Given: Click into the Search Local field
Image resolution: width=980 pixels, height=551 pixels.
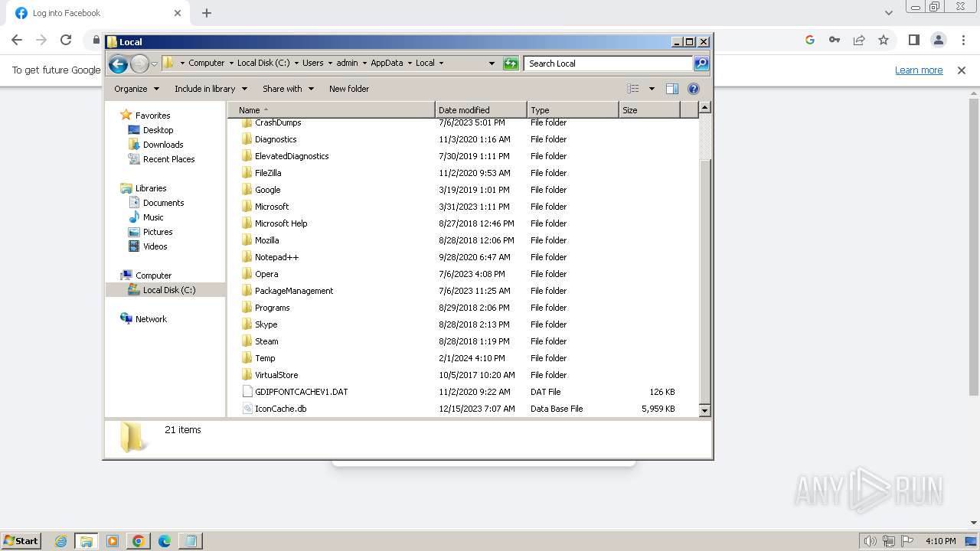Looking at the screenshot, I should coord(609,64).
